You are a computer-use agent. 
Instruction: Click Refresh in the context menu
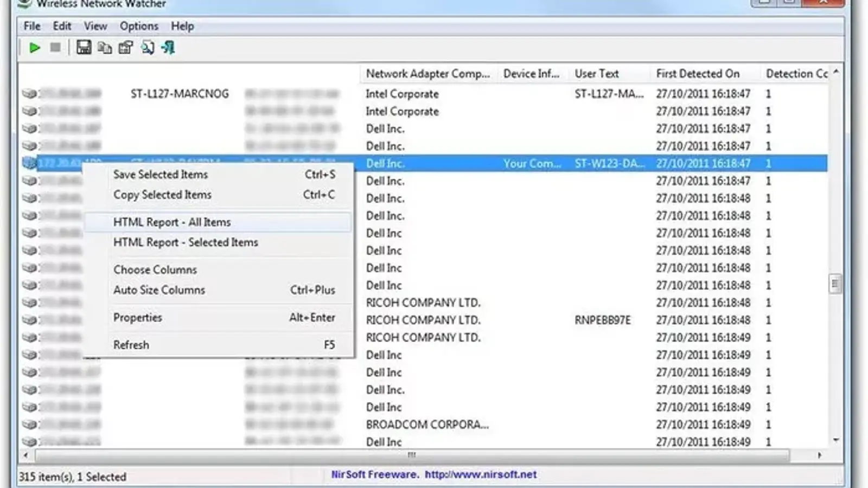218,345
